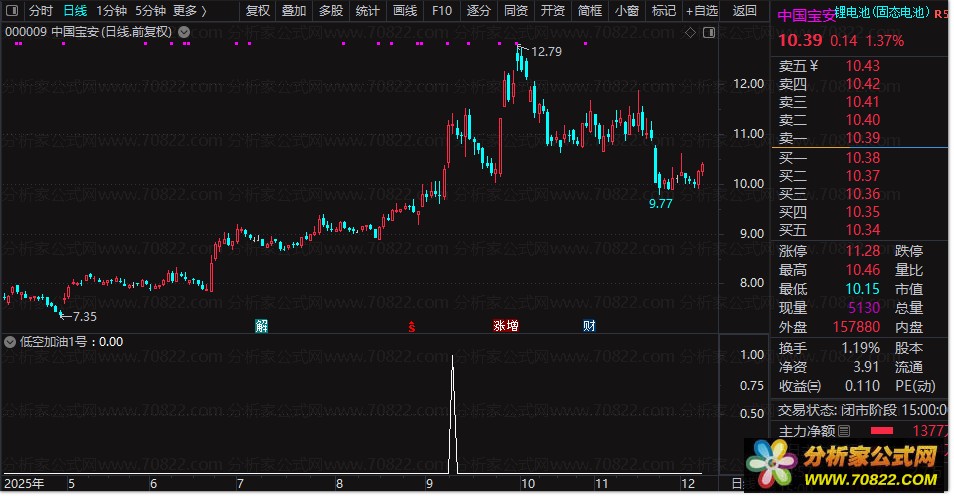Open the 复权 adjustment option
The image size is (954, 496).
pos(257,10)
